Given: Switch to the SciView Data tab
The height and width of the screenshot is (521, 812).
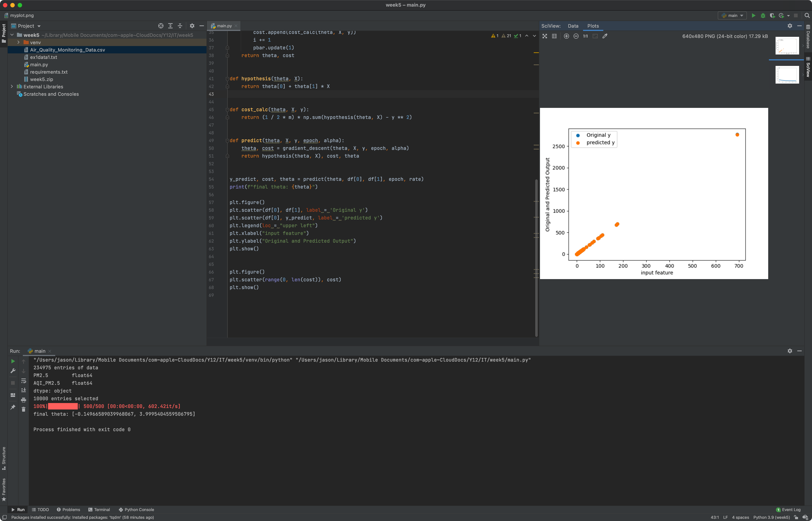Looking at the screenshot, I should (573, 26).
